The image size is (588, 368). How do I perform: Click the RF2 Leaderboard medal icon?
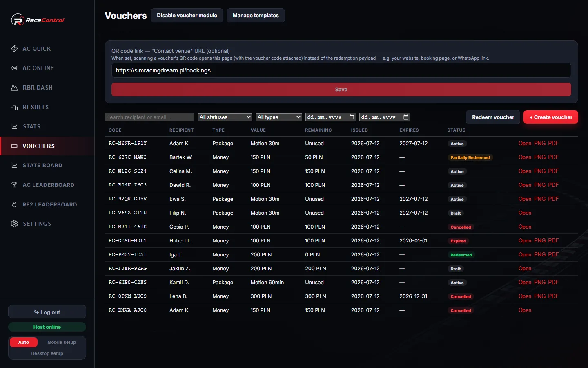click(x=14, y=204)
